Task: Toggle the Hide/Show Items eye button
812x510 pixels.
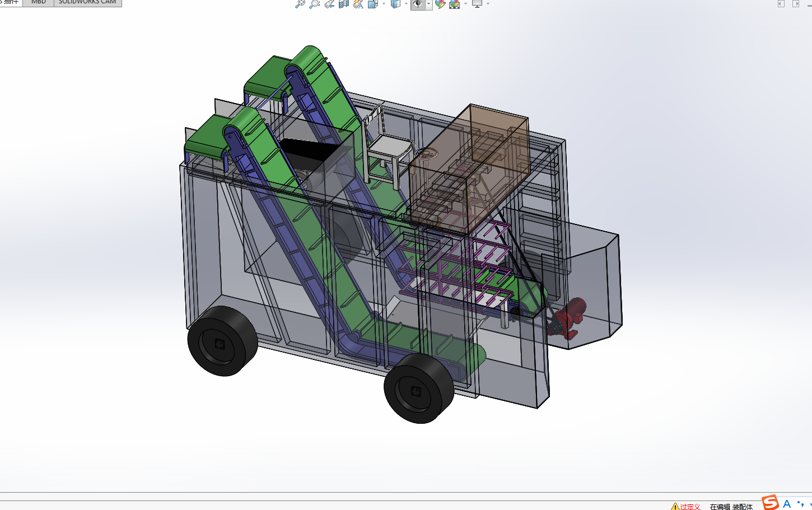Action: (x=418, y=4)
